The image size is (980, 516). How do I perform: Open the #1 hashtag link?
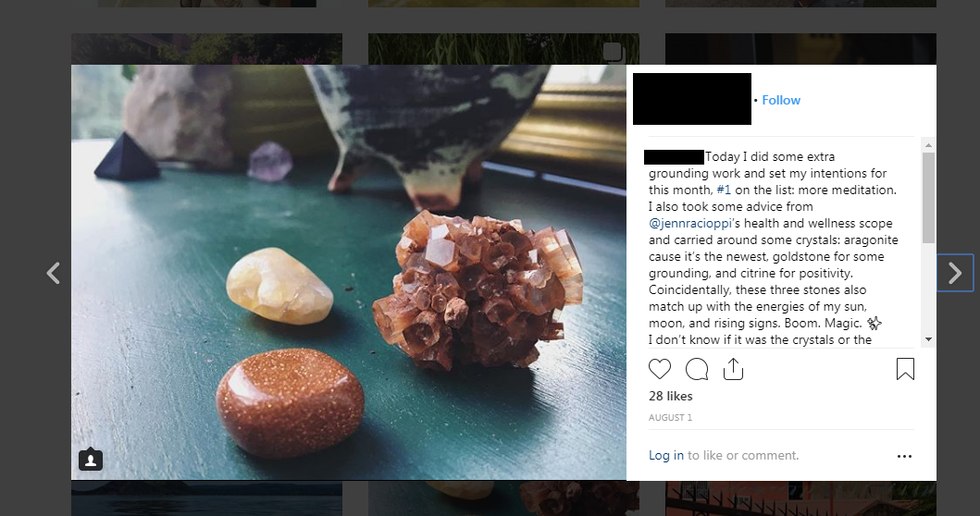tap(723, 190)
